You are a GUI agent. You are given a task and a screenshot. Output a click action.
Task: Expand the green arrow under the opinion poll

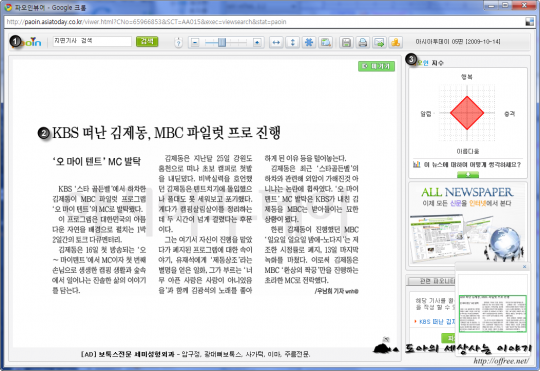(468, 175)
